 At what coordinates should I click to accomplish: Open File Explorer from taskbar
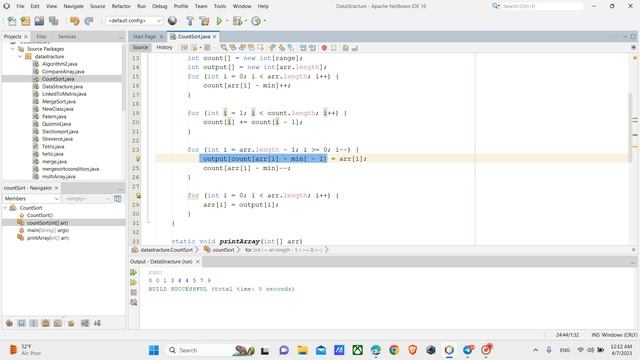coord(302,350)
